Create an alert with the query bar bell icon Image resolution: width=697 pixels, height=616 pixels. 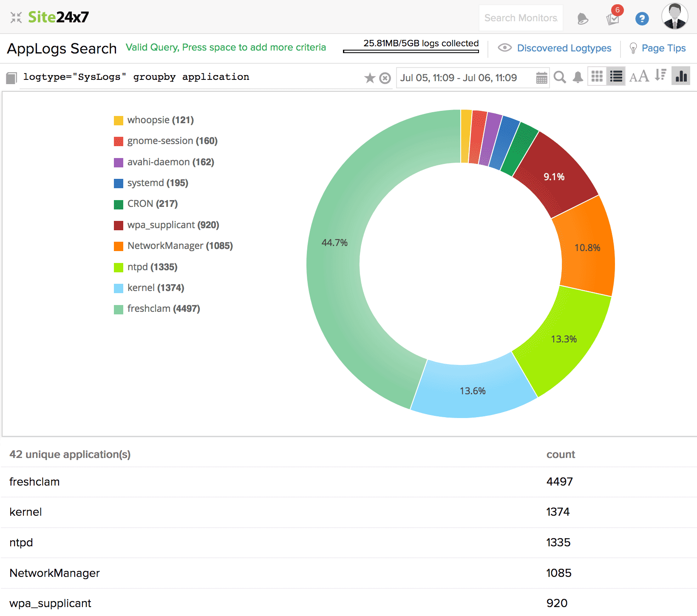(x=578, y=77)
